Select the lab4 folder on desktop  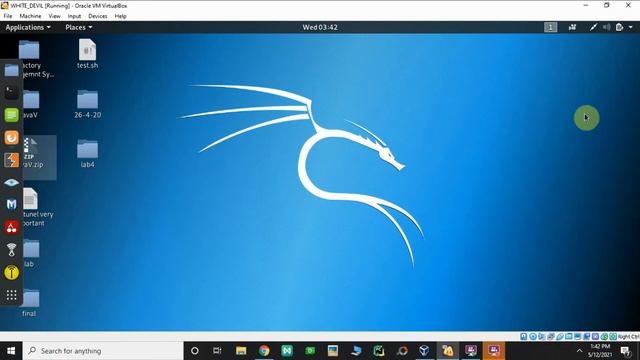pyautogui.click(x=87, y=153)
